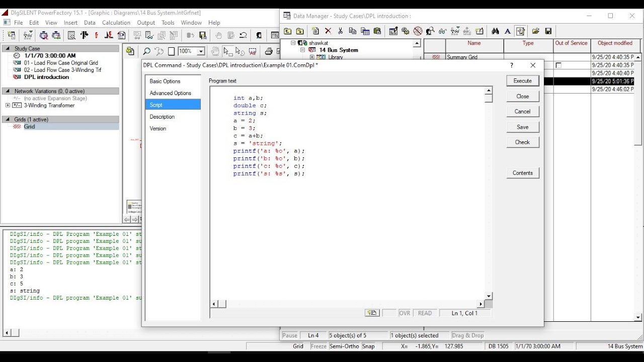Toggle the OVR overwrite mode indicator
This screenshot has width=644, height=362.
coord(405,313)
